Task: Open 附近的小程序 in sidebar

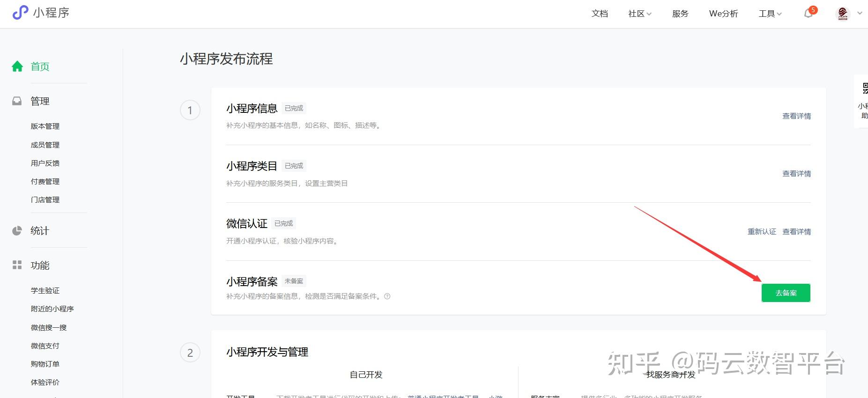Action: (x=52, y=309)
